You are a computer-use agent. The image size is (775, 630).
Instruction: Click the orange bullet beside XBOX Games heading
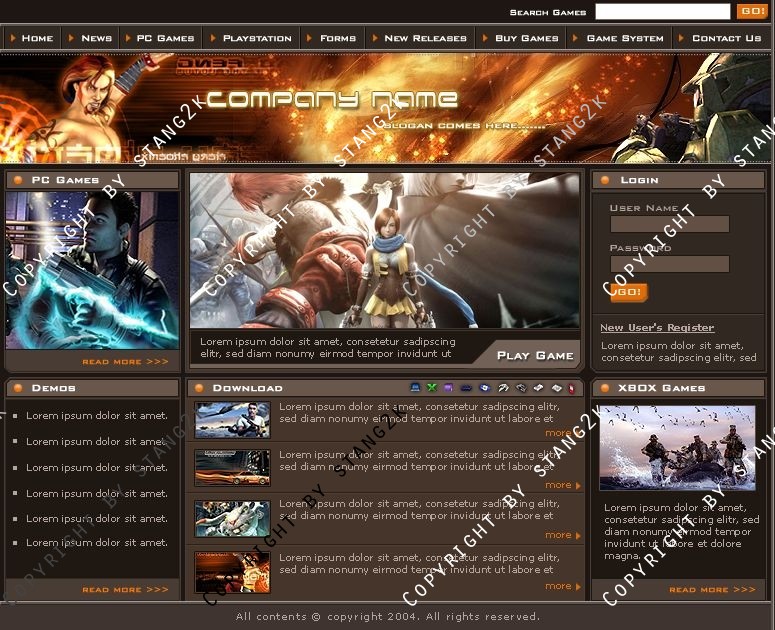605,388
